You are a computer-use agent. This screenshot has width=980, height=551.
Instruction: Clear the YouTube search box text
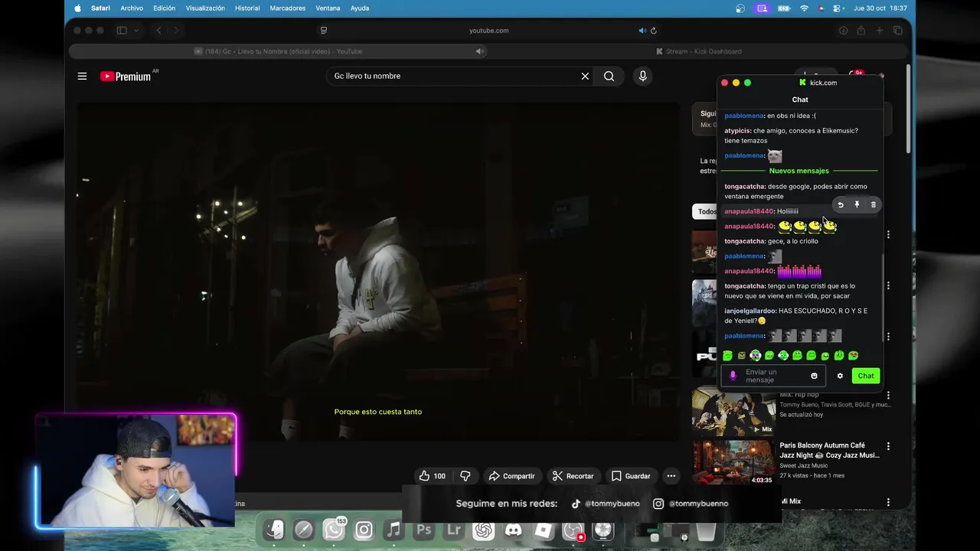(x=585, y=76)
